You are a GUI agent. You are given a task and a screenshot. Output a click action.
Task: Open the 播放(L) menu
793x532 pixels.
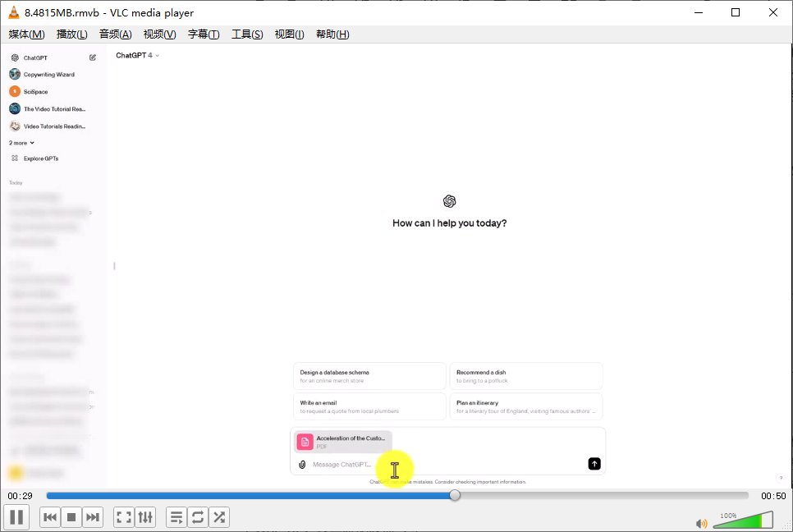point(71,34)
